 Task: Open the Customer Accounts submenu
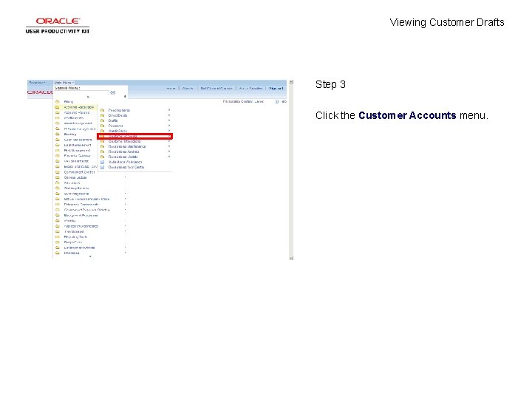pos(134,136)
